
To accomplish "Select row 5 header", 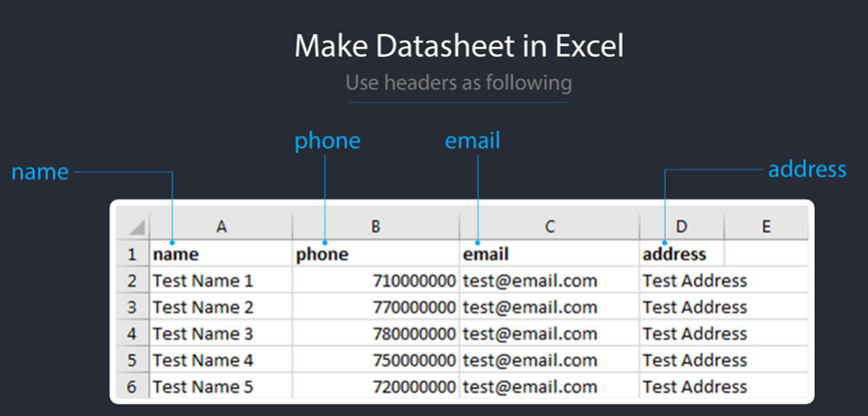I will click(132, 360).
